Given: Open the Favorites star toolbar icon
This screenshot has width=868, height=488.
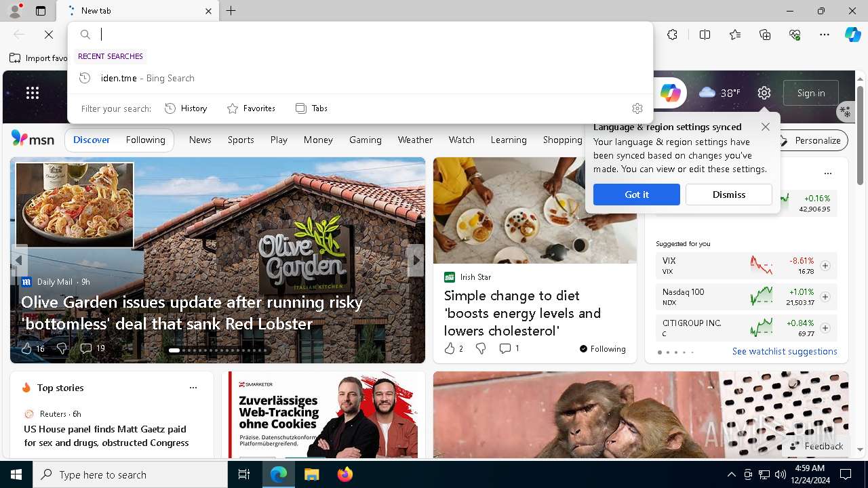Looking at the screenshot, I should click(735, 35).
